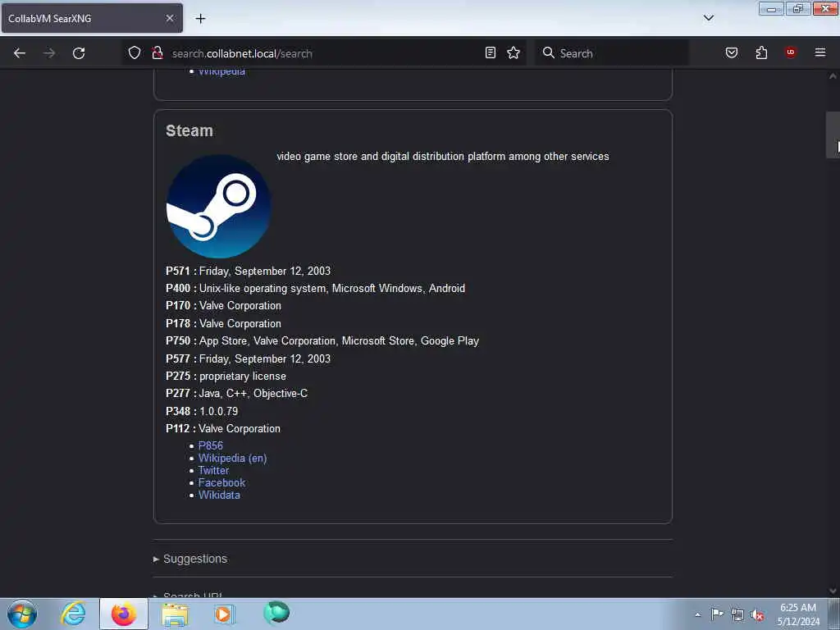Open the tracking protection shield icon
Screen dimensions: 840x630
(x=135, y=53)
